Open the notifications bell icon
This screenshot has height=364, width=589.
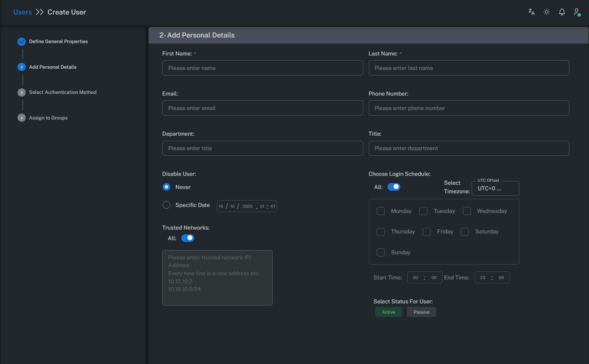click(562, 12)
